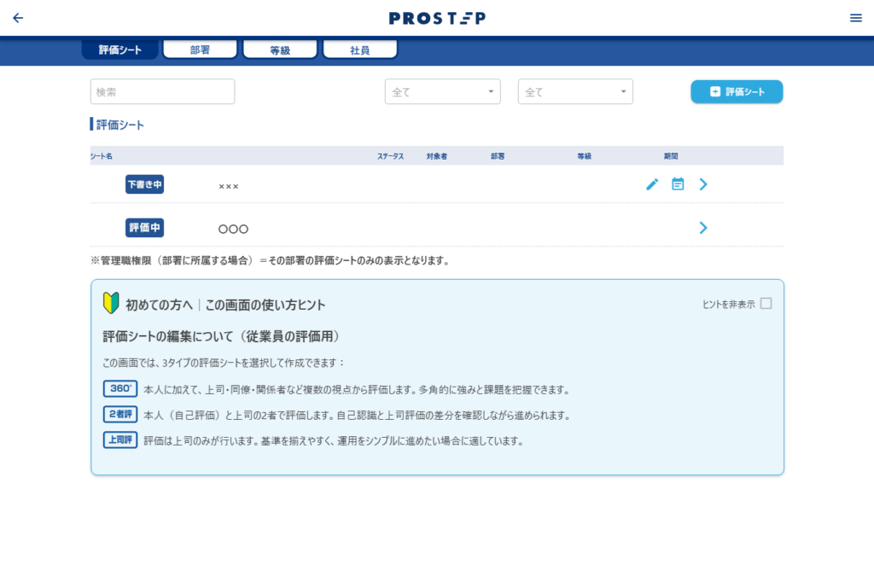
Task: Click the chevron arrow on the 評価中 row
Action: point(703,228)
